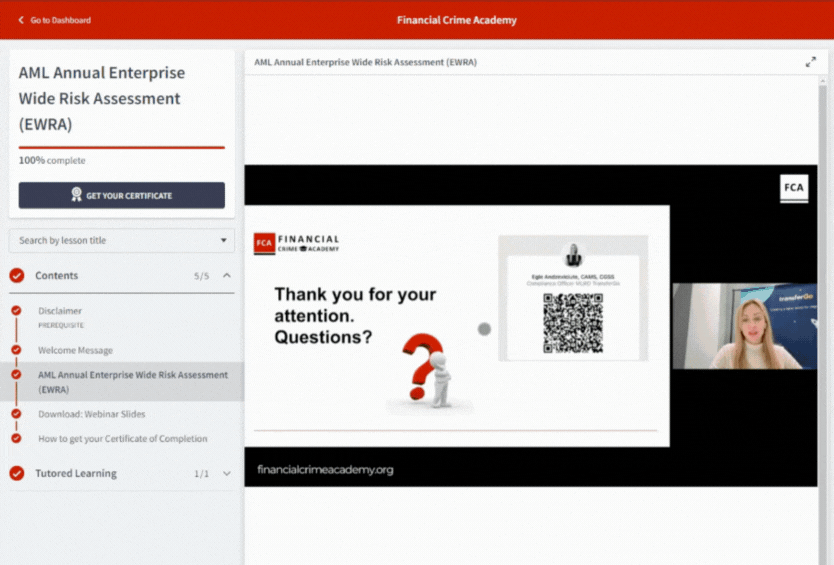Click the lesson title above the video

365,62
